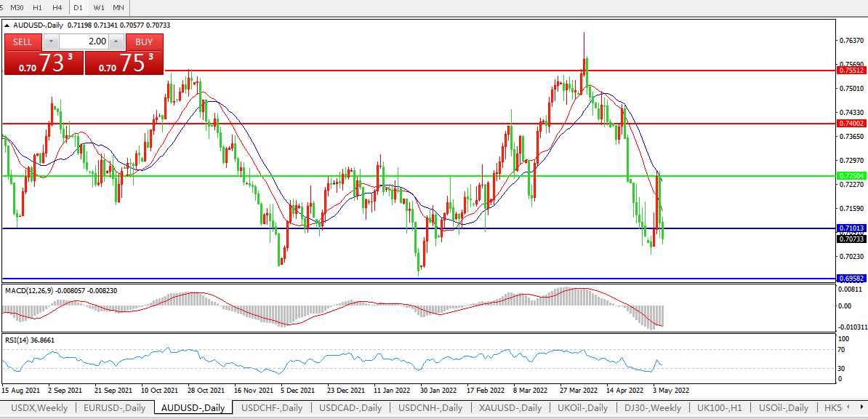Select the green 0.72504 horizontal line label
The image size is (868, 419).
(x=851, y=176)
